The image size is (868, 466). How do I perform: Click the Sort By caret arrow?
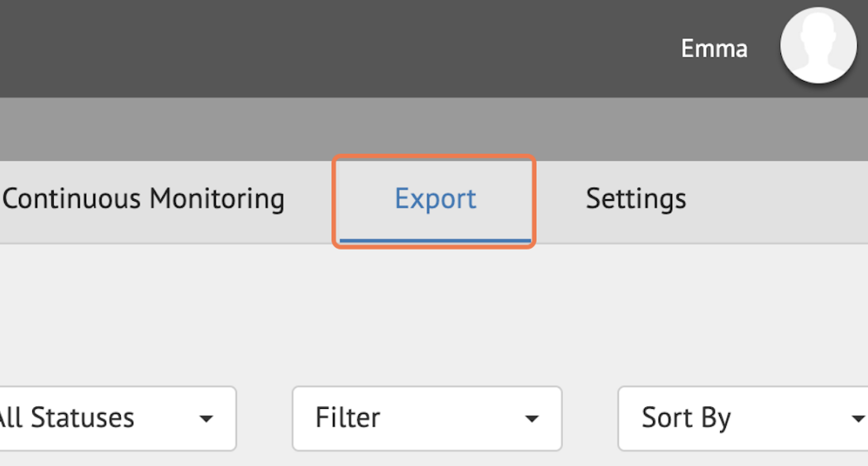[858, 419]
